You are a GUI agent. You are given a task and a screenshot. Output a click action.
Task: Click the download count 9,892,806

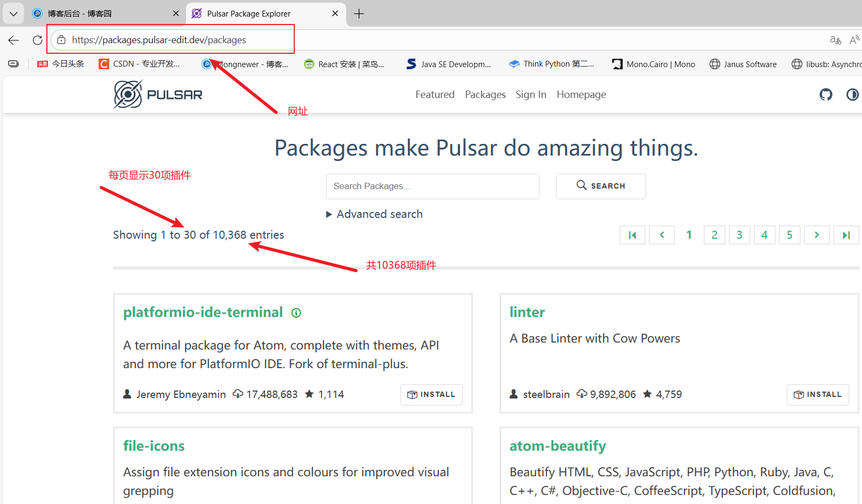tap(613, 394)
